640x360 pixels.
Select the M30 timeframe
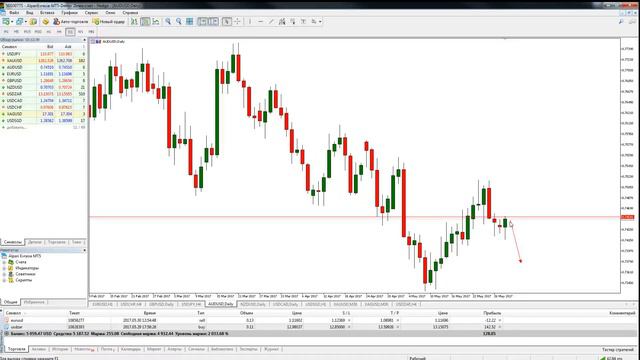point(38,31)
